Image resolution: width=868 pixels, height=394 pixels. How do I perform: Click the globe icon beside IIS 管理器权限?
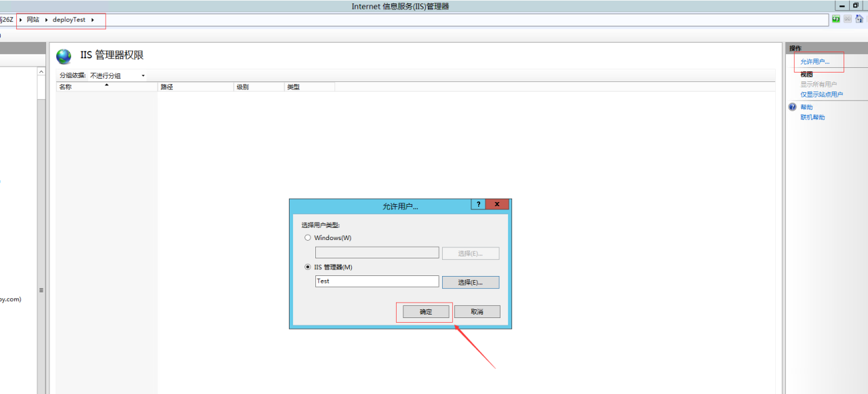64,56
